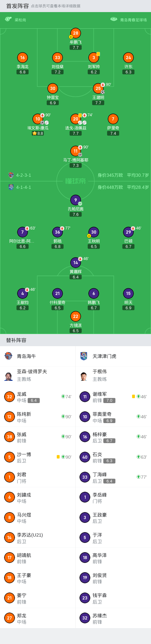Click the 4-1-4-1 formation label

click(24, 187)
